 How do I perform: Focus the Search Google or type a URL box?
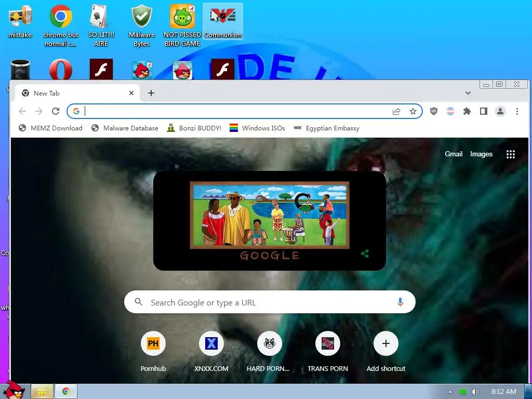click(270, 302)
